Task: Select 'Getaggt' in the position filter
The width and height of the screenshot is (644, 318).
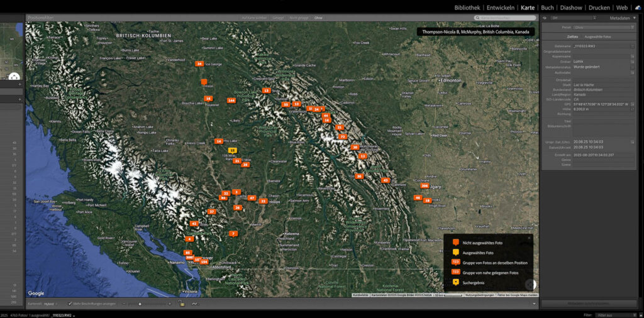Action: [x=277, y=18]
